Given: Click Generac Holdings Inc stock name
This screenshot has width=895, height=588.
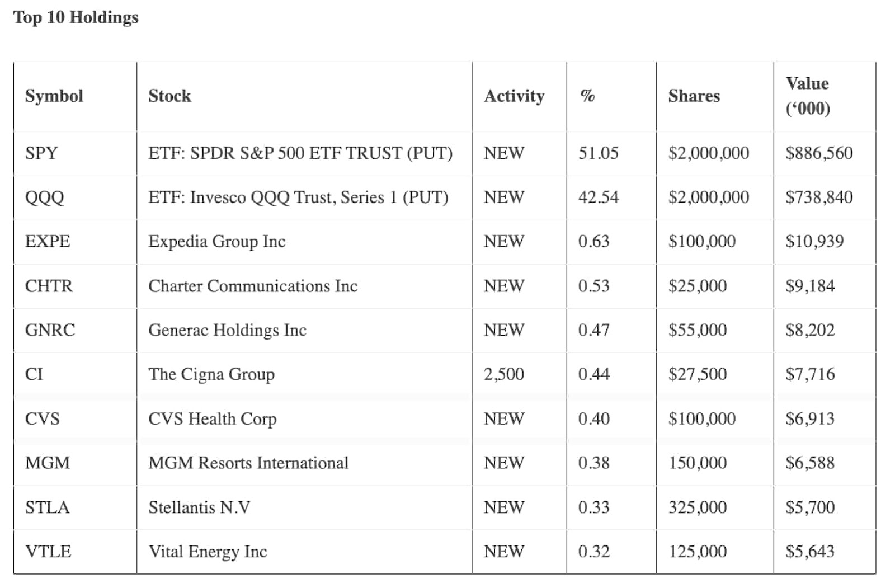Looking at the screenshot, I should click(x=227, y=330).
